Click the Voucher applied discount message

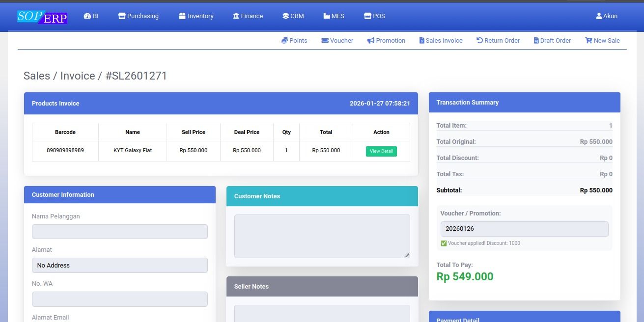click(480, 243)
